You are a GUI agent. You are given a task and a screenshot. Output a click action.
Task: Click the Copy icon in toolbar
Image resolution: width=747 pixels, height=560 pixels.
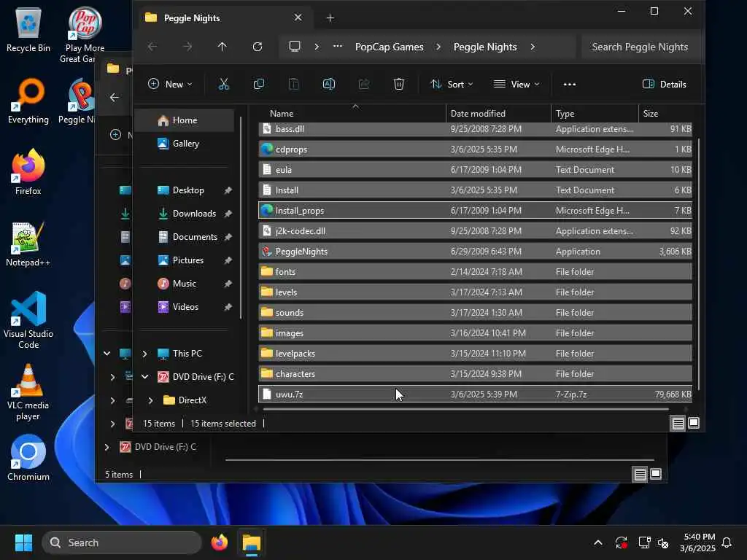(x=259, y=85)
